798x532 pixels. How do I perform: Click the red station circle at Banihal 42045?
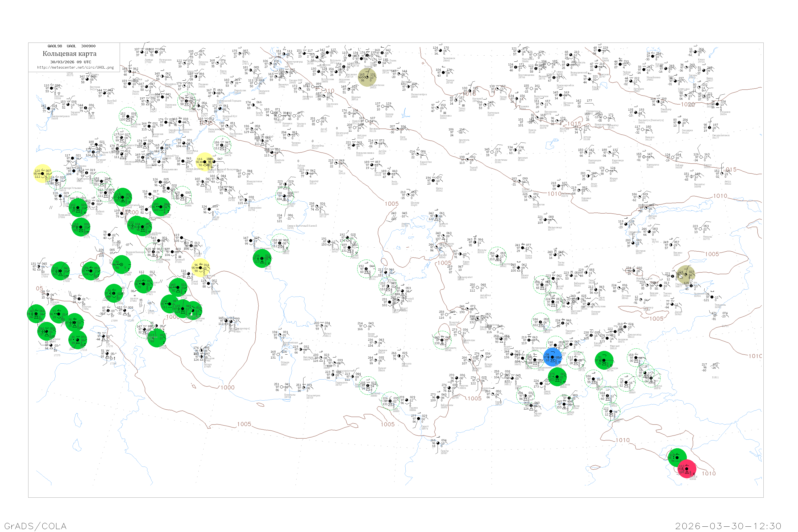[687, 469]
